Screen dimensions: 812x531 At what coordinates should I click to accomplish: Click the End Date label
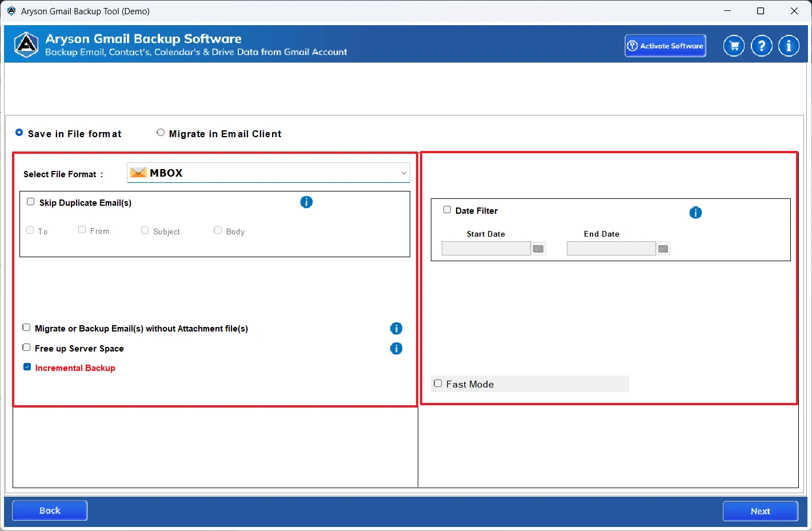pyautogui.click(x=602, y=234)
